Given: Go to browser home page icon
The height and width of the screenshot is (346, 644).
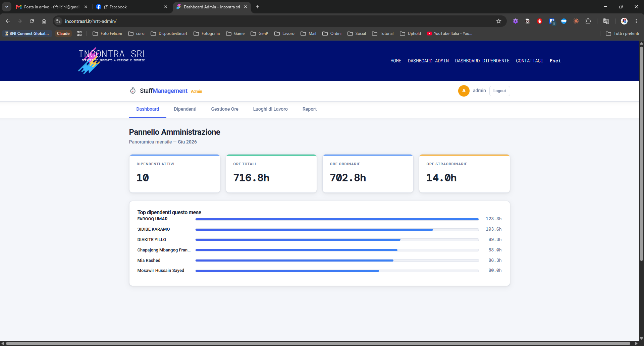Looking at the screenshot, I should 44,21.
